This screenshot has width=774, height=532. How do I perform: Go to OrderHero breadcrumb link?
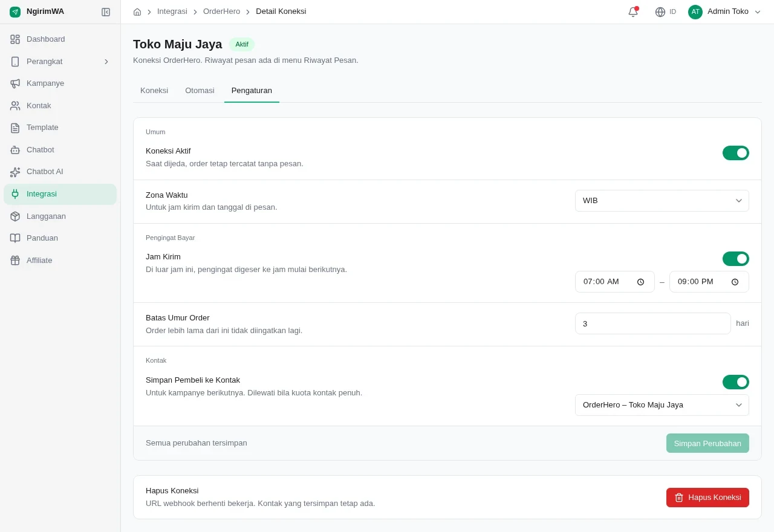(221, 11)
